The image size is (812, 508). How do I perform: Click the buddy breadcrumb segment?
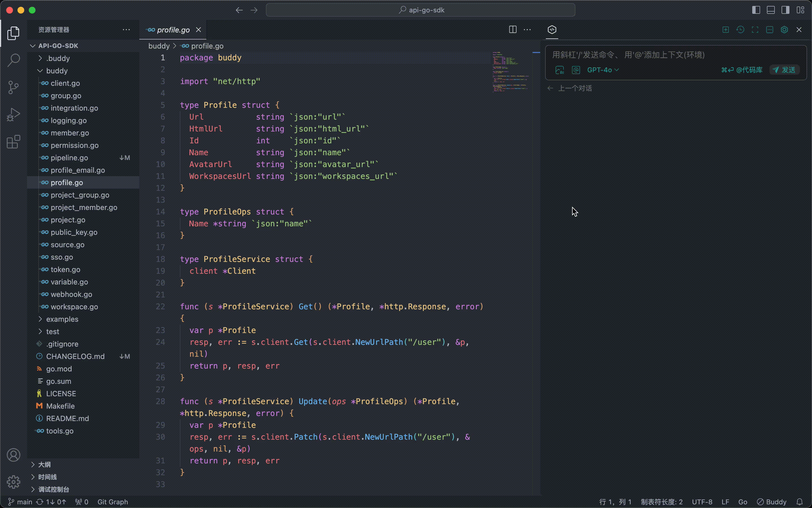click(x=159, y=46)
